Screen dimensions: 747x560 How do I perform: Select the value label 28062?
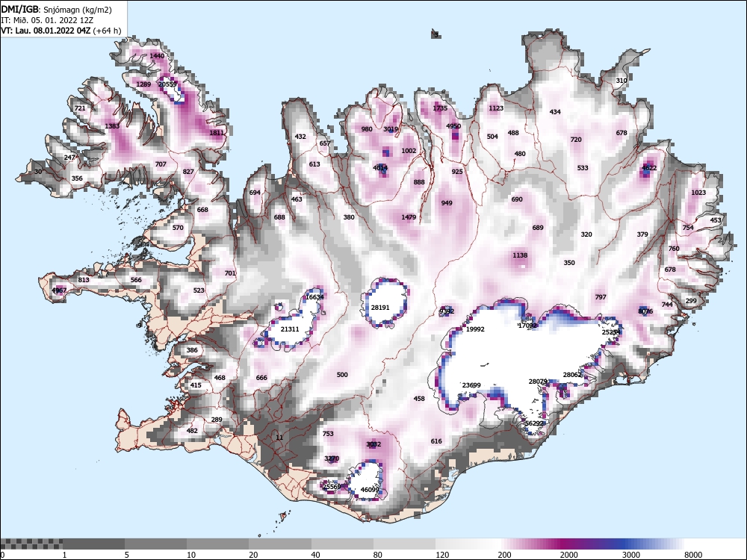[x=572, y=375]
